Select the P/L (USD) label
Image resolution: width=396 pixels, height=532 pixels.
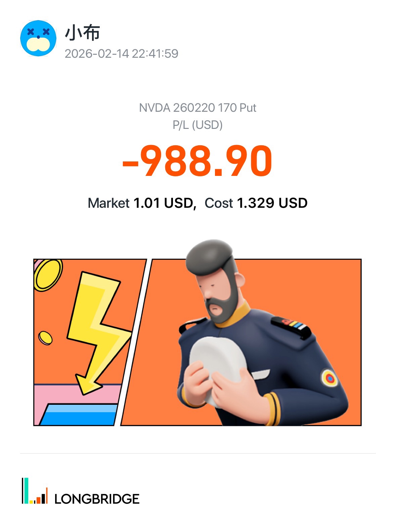[197, 125]
